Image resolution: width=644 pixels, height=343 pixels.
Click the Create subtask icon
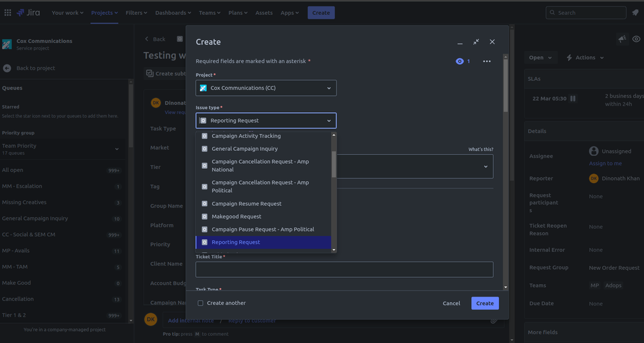[x=150, y=73]
